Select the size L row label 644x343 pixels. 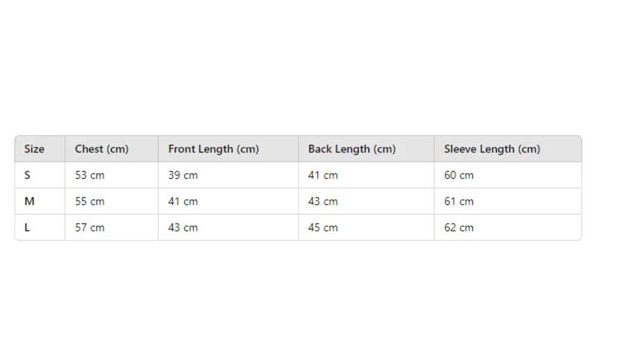click(x=40, y=227)
